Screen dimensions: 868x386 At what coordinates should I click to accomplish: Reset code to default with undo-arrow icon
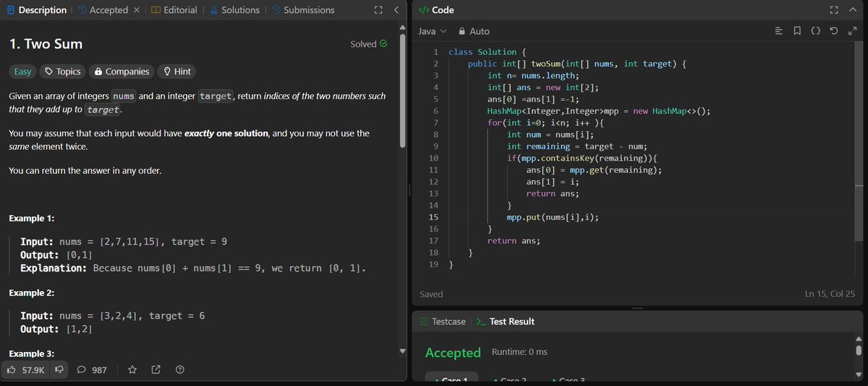[833, 31]
